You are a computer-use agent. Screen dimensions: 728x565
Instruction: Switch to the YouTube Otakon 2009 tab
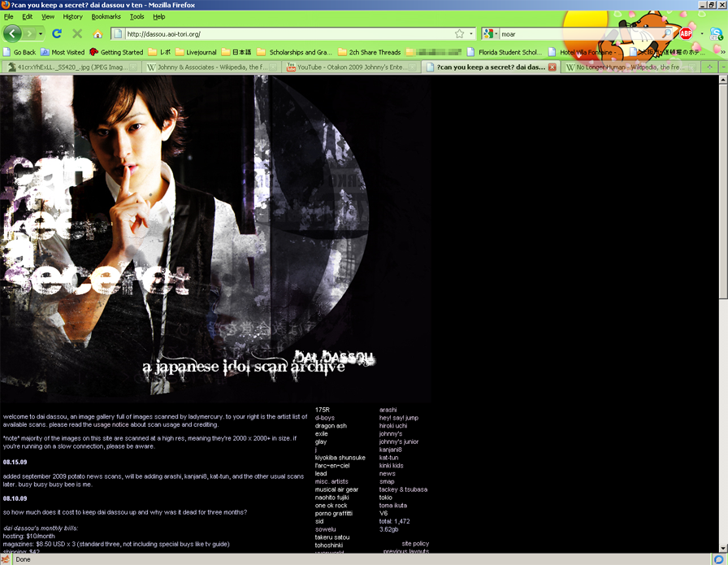click(x=349, y=67)
